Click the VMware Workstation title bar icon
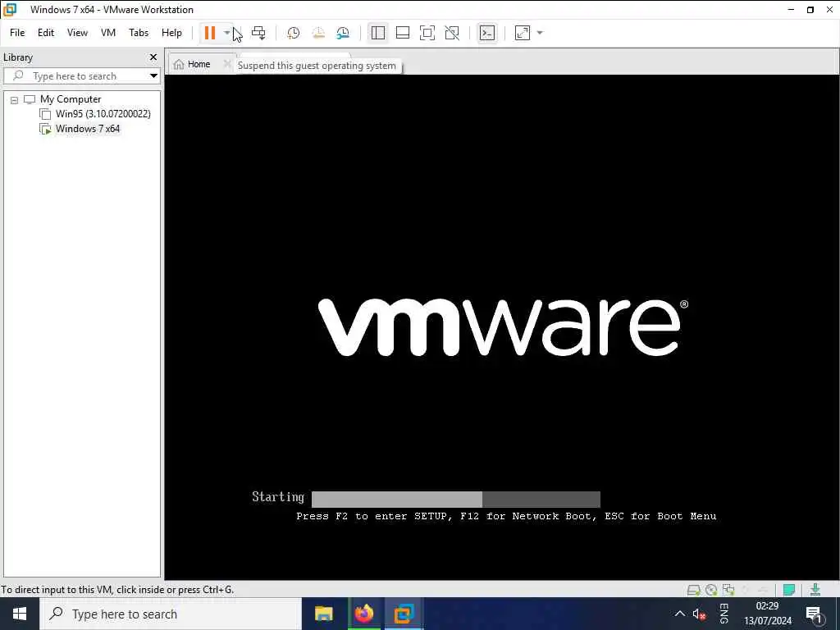 10,9
